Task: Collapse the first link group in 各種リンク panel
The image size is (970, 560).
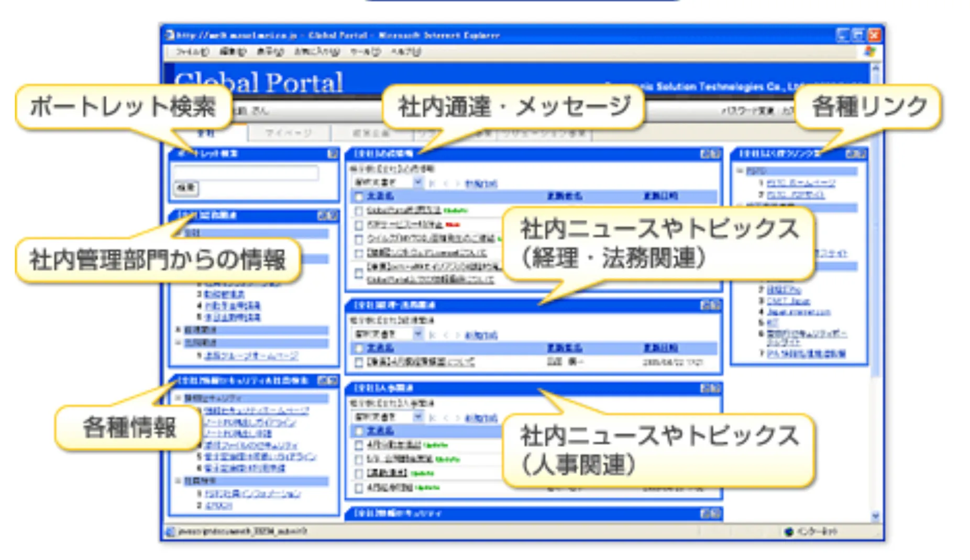Action: [738, 171]
